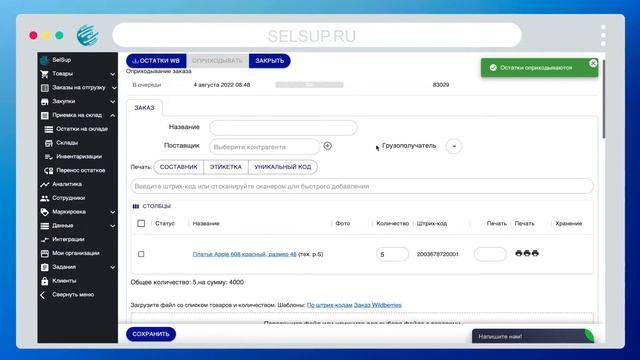640x360 pixels.
Task: Open Остатки на складе menu item
Action: [82, 129]
